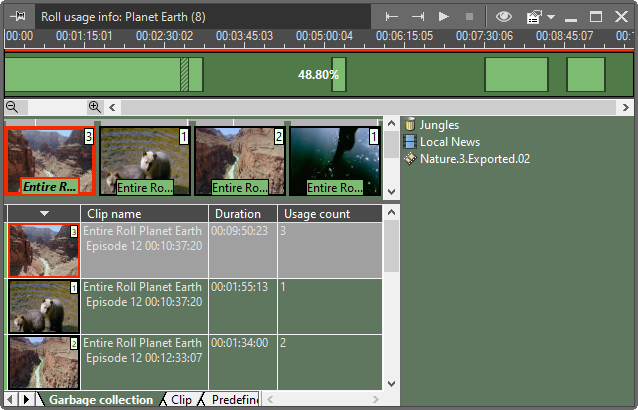Switch to the Clip tab
The height and width of the screenshot is (410, 638).
[x=181, y=400]
